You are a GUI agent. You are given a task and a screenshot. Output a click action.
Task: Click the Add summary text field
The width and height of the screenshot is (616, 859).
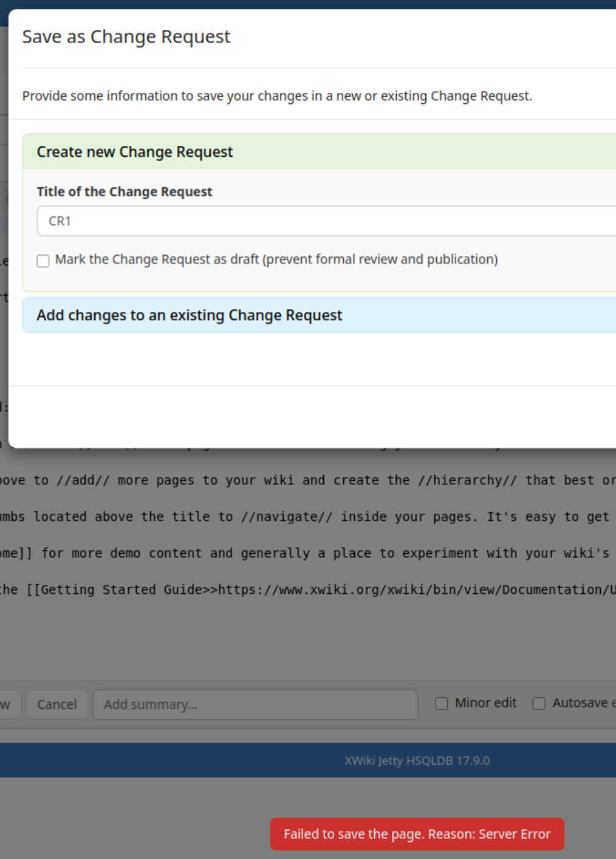click(255, 705)
